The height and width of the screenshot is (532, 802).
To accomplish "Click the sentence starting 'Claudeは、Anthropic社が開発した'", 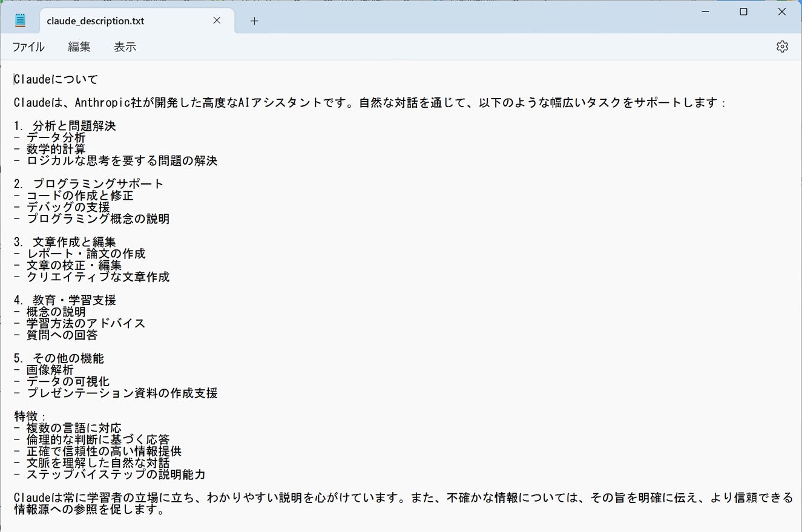I will tap(369, 102).
